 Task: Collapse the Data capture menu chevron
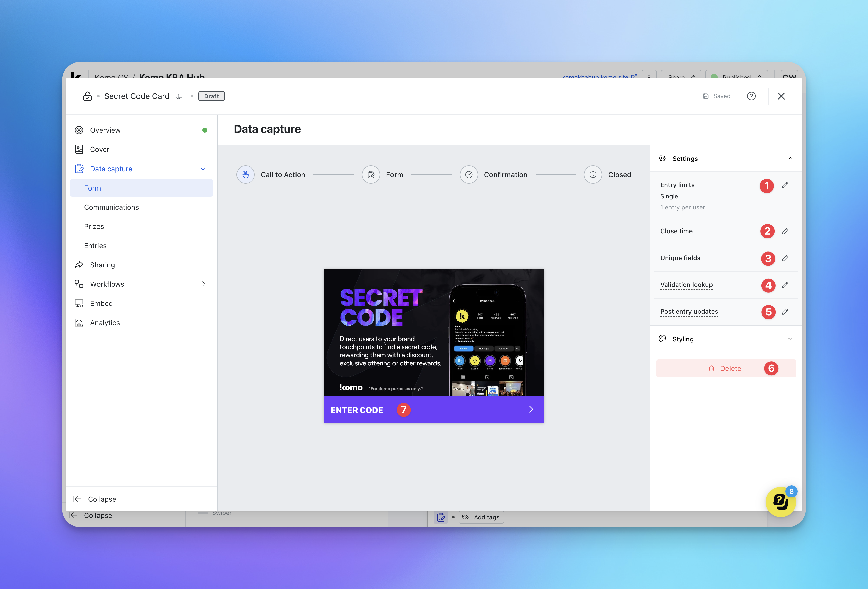(x=203, y=169)
